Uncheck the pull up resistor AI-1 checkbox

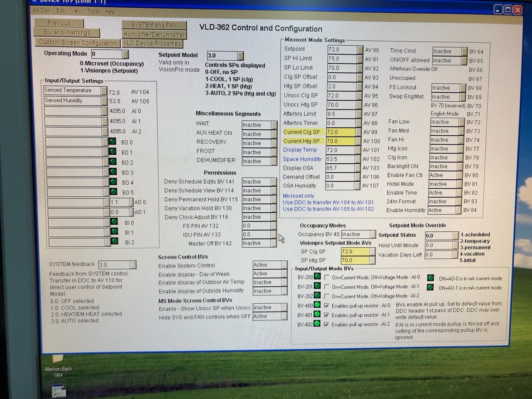tap(326, 315)
